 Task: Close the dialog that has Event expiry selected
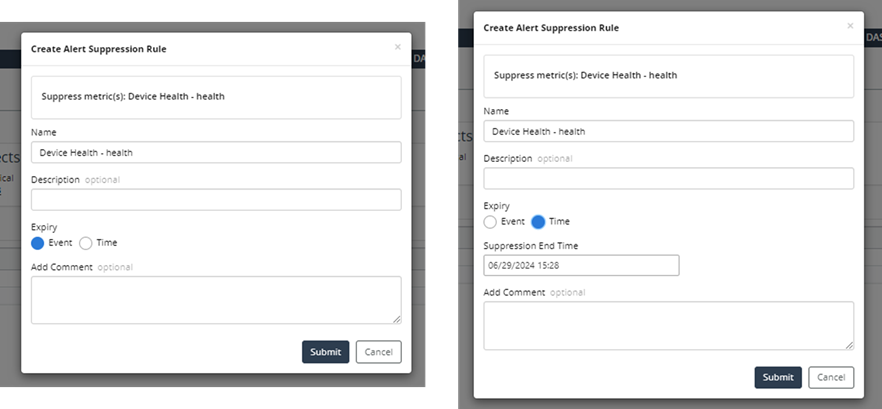397,47
